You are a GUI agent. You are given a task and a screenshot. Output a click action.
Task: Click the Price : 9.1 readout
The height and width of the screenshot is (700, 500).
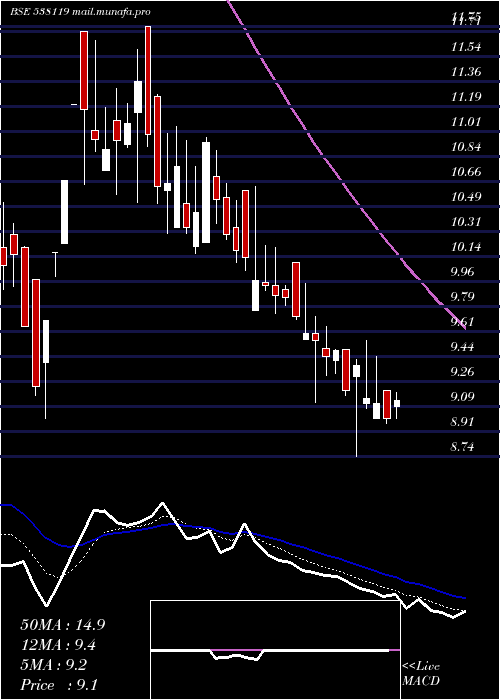(59, 685)
